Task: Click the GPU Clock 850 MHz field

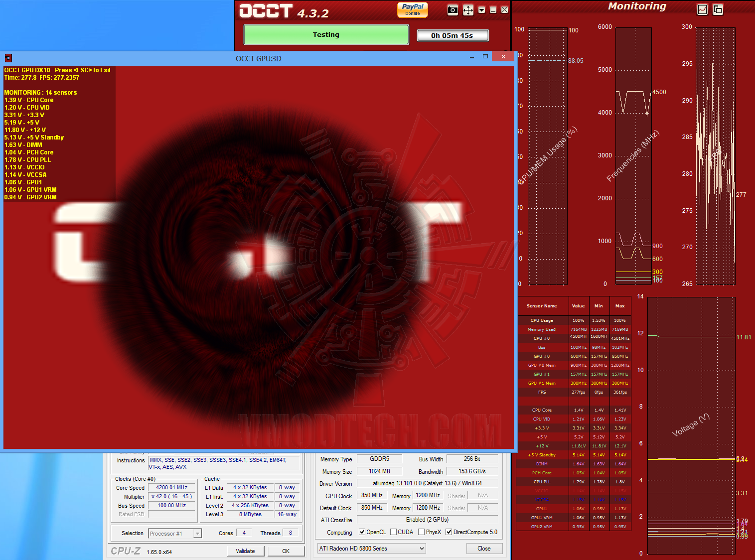Action: pos(372,496)
